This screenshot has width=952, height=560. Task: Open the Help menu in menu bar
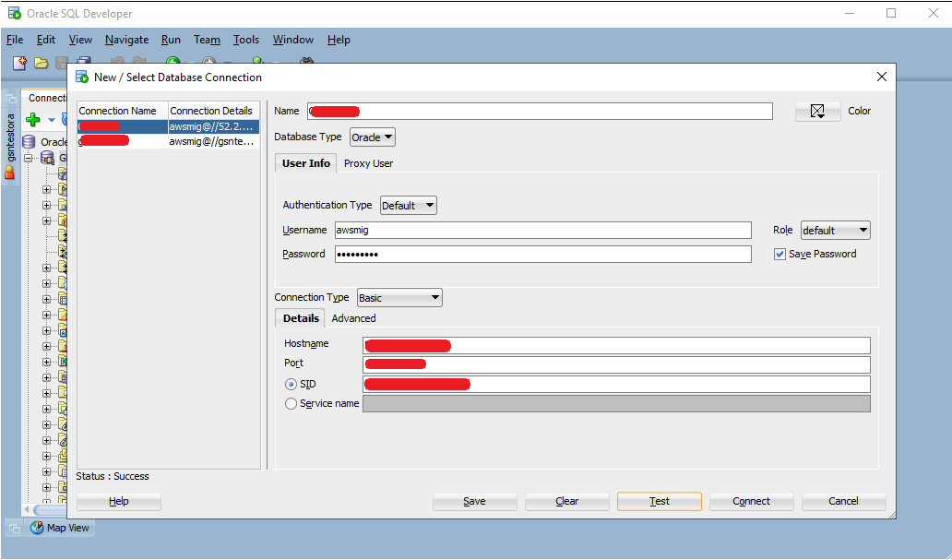[339, 40]
